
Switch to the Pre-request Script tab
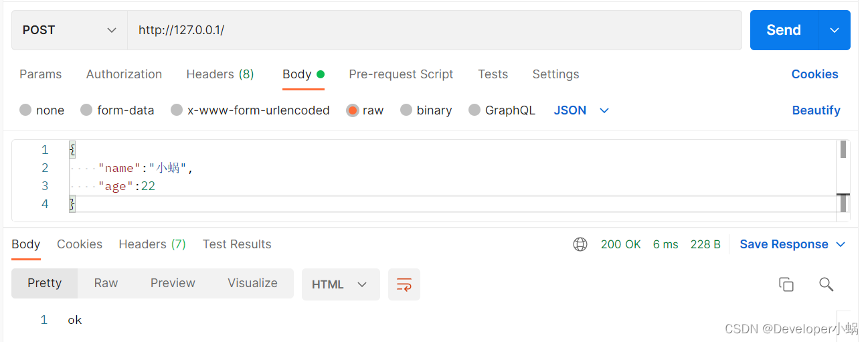(401, 74)
